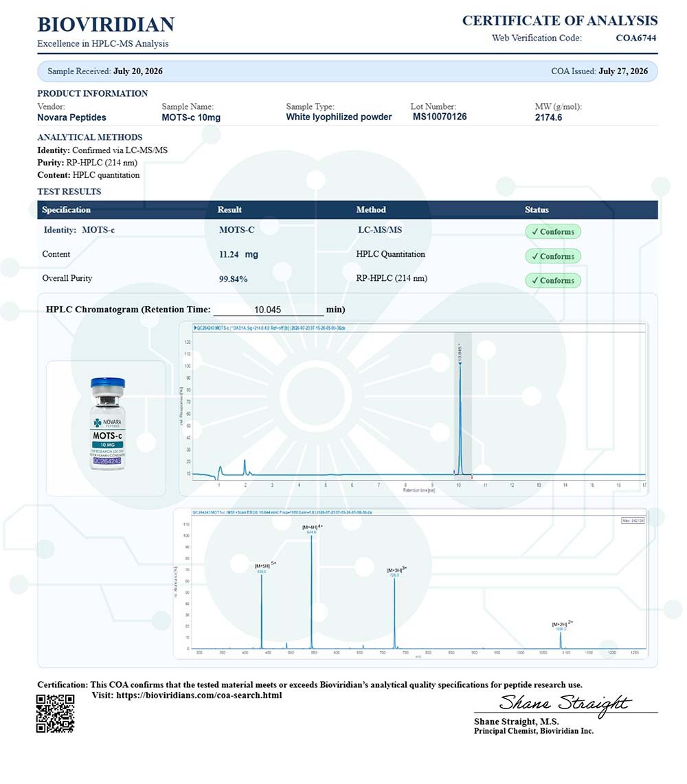Screen dimensions: 687x784
Task: Click the White lyophilized powder text
Action: [x=339, y=117]
